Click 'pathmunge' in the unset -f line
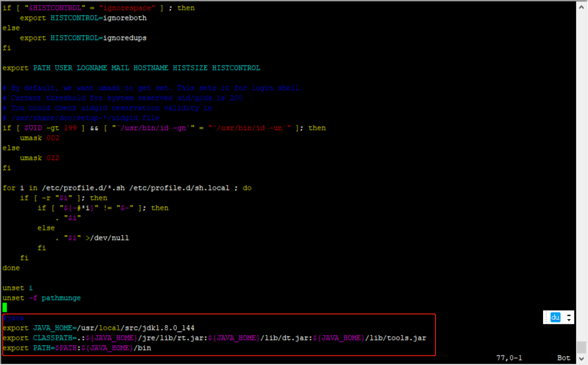Image resolution: width=588 pixels, height=365 pixels. [61, 298]
